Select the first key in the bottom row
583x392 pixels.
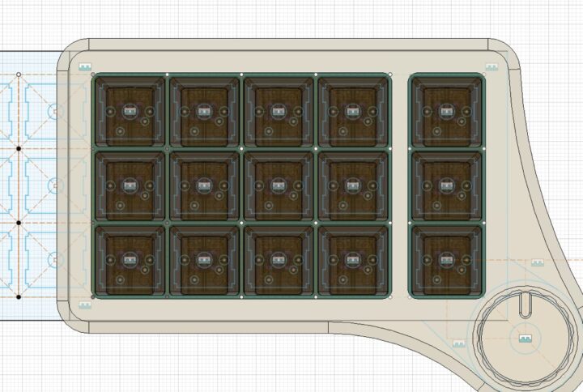coord(130,260)
